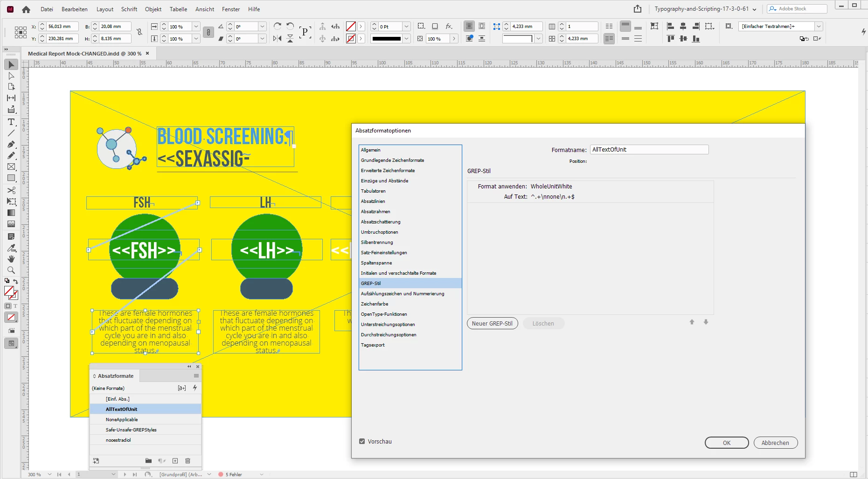Open the object style Einfacher Textrahmen dropdown
The height and width of the screenshot is (479, 868).
[819, 27]
